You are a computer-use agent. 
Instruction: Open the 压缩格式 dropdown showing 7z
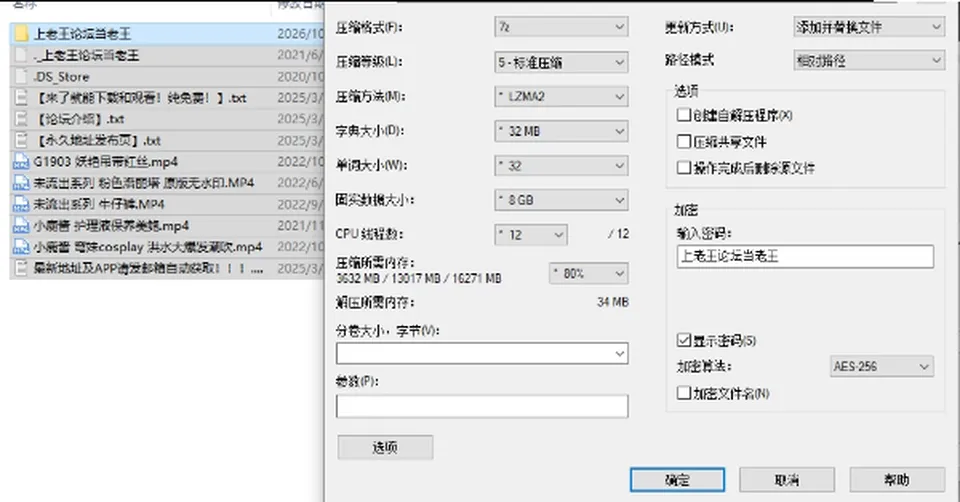coord(561,27)
